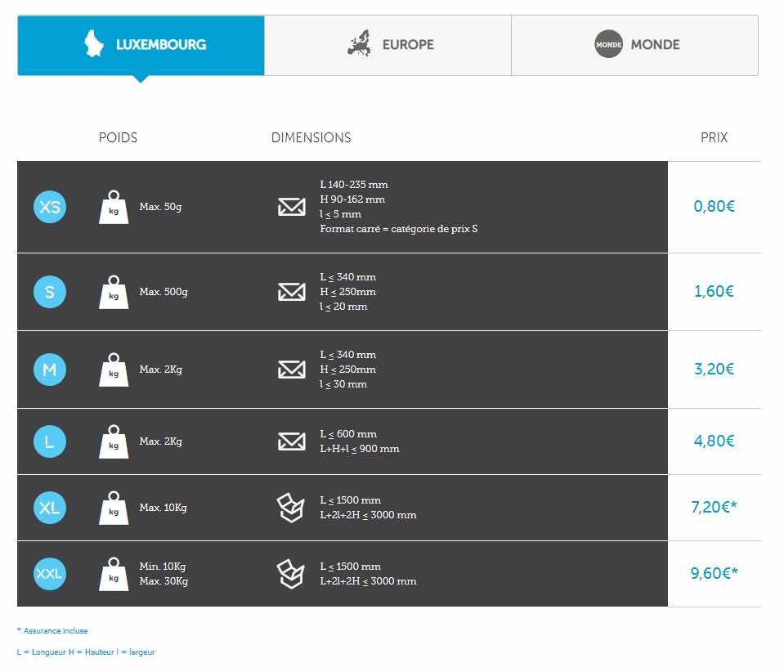Switch to the Europe tab
This screenshot has width=784, height=672.
tap(388, 46)
